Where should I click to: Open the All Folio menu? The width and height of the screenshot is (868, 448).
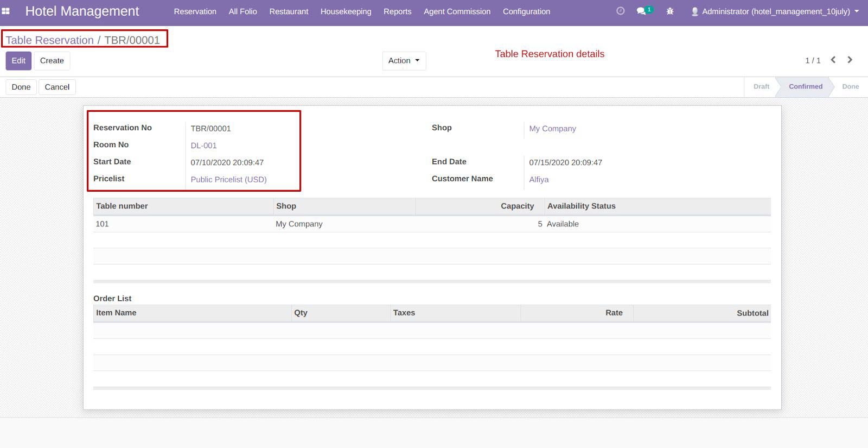pos(243,11)
